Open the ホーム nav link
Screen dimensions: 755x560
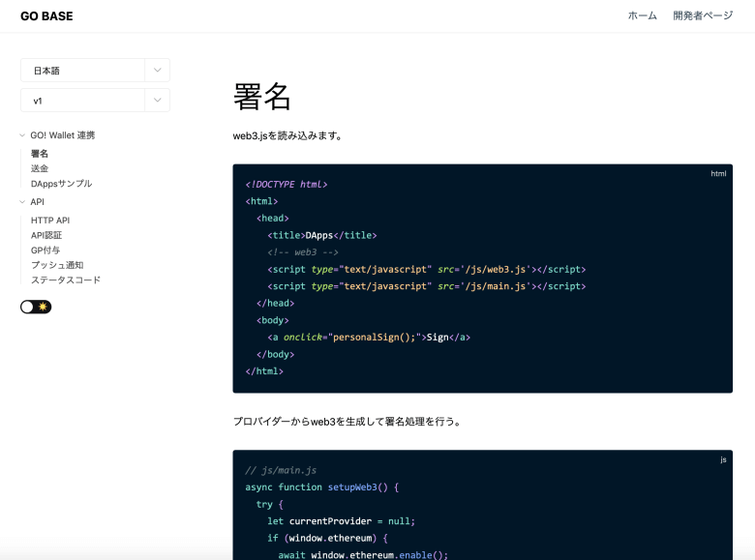click(643, 15)
